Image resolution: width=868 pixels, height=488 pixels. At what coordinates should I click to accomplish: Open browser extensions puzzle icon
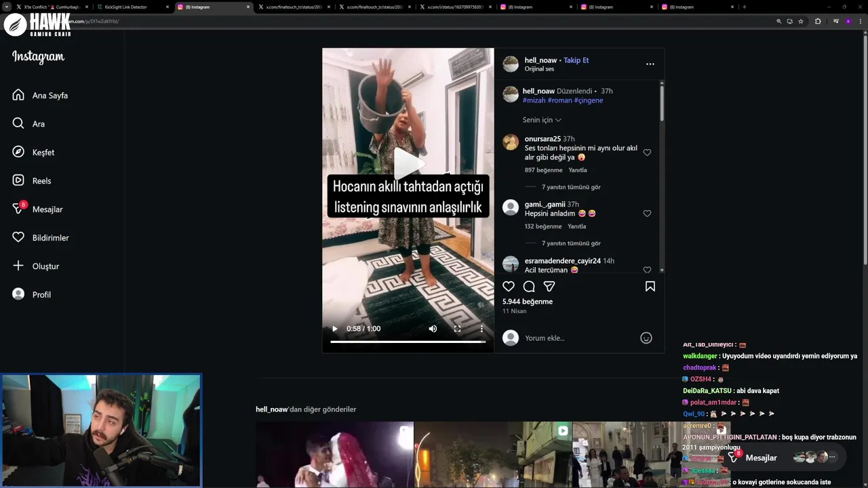tap(818, 21)
